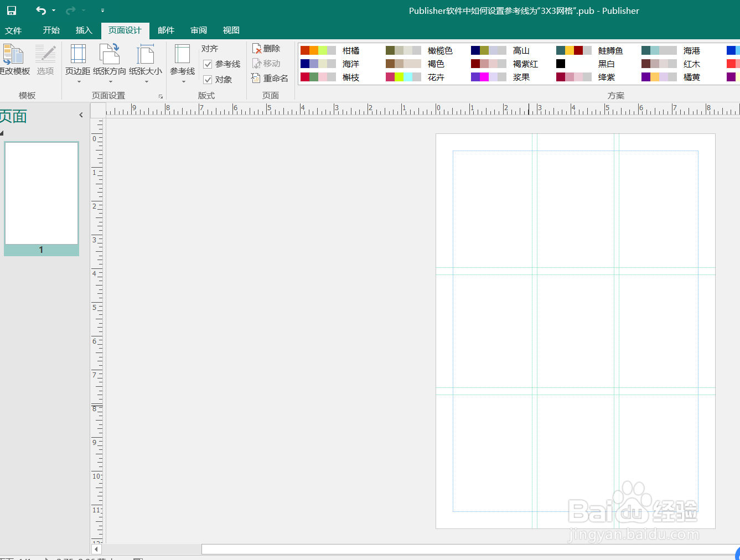
Task: Select the 浆果 color scheme
Action: pyautogui.click(x=500, y=77)
